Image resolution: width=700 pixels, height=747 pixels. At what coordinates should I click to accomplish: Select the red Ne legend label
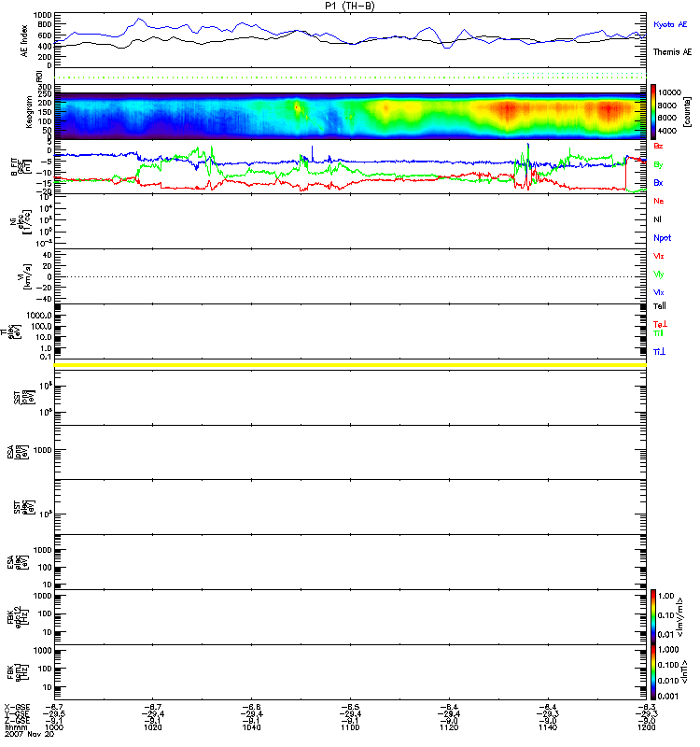[659, 201]
